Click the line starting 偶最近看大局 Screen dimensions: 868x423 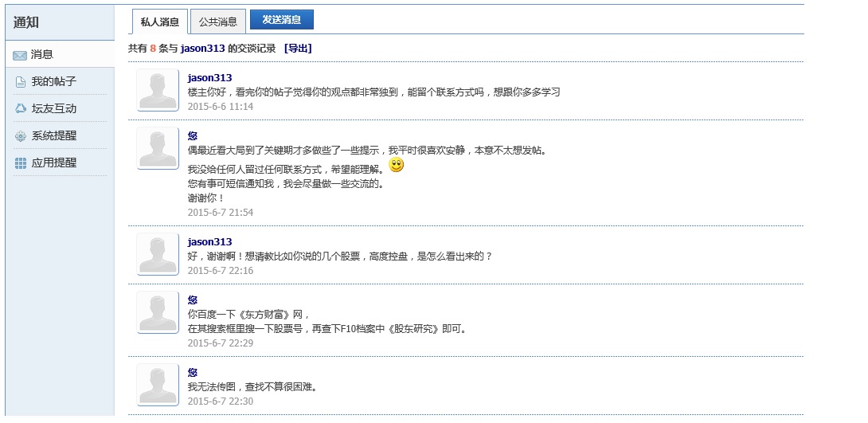tap(367, 150)
